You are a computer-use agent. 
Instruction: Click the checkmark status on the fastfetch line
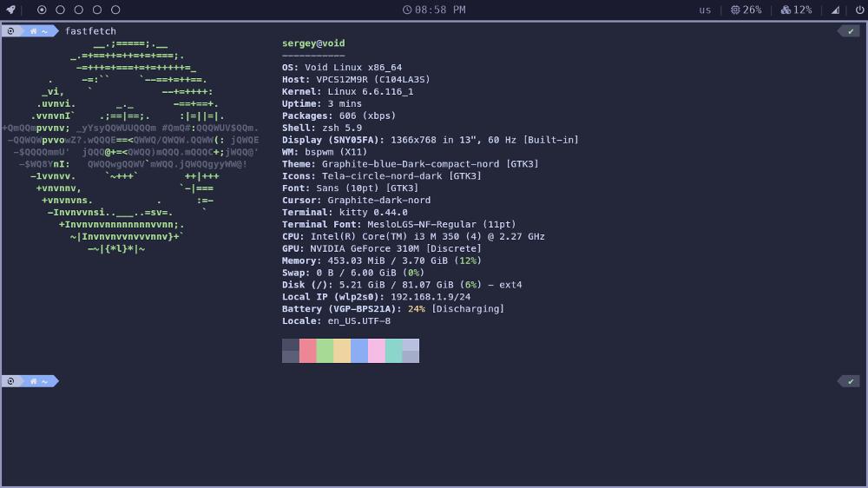(x=851, y=31)
